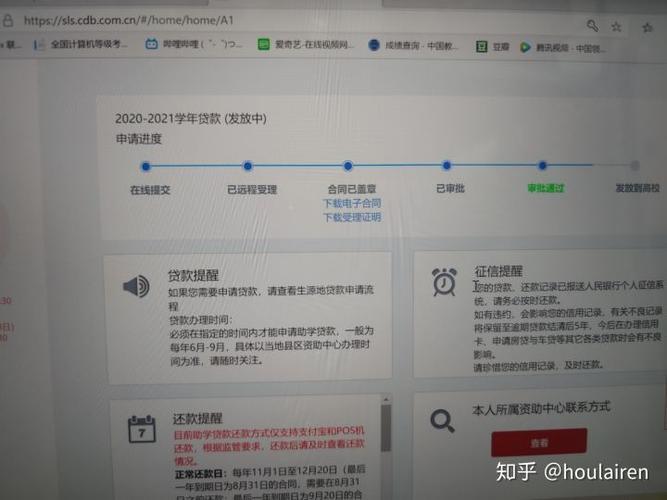Viewport: 667px width, 500px height.
Task: Click the 腾讯视频 play bookmark icon
Action: [525, 47]
